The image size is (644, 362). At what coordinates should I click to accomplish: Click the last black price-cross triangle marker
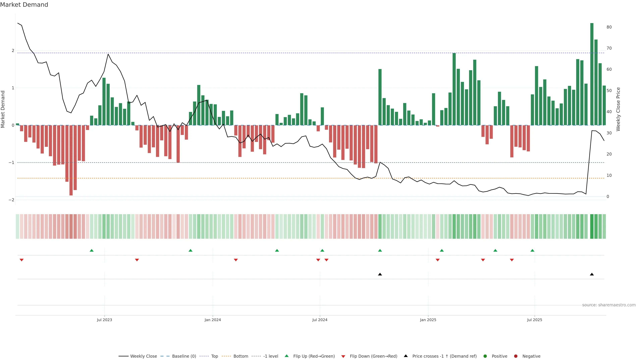point(592,274)
